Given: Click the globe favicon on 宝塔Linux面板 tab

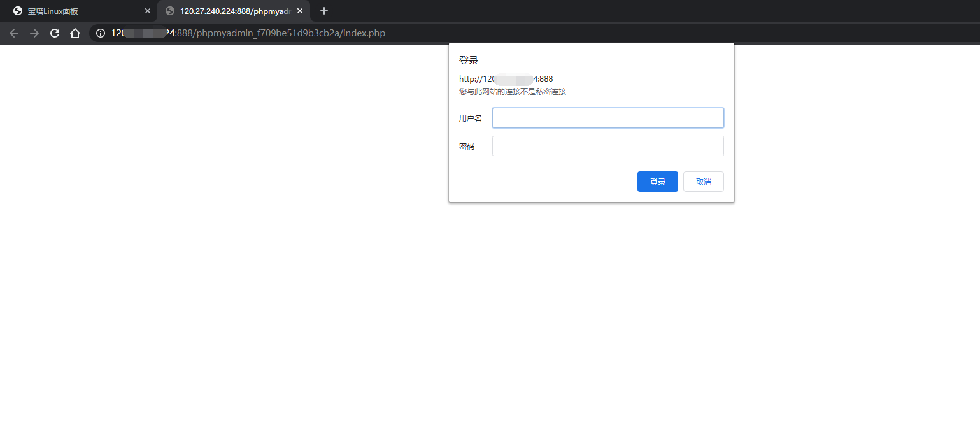Looking at the screenshot, I should [x=18, y=11].
